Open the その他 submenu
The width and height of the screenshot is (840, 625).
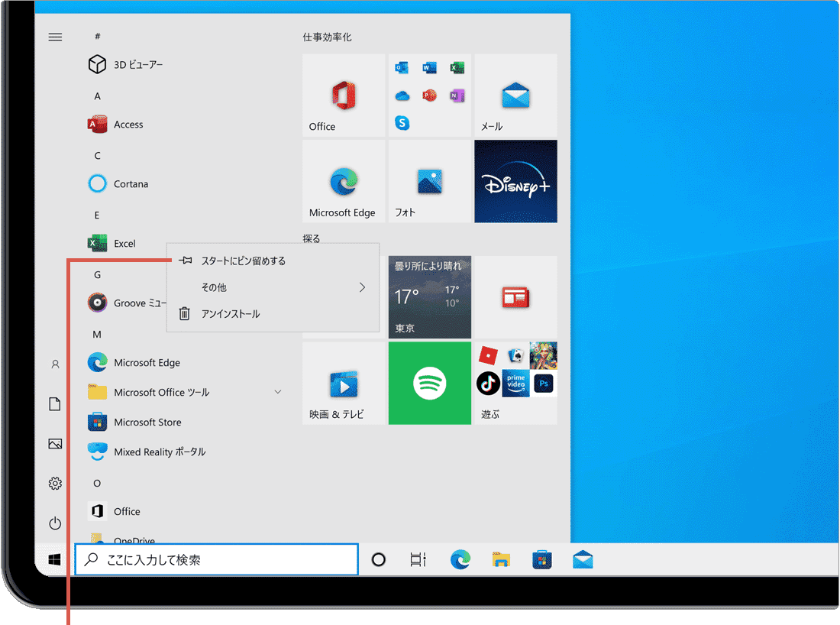(273, 287)
